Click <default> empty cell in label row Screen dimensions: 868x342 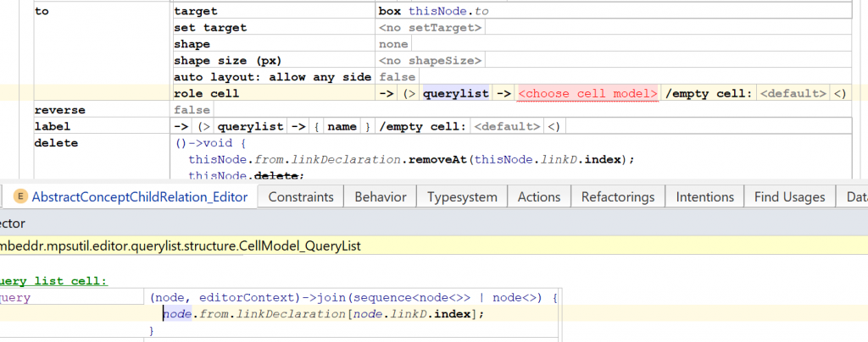[x=505, y=126]
